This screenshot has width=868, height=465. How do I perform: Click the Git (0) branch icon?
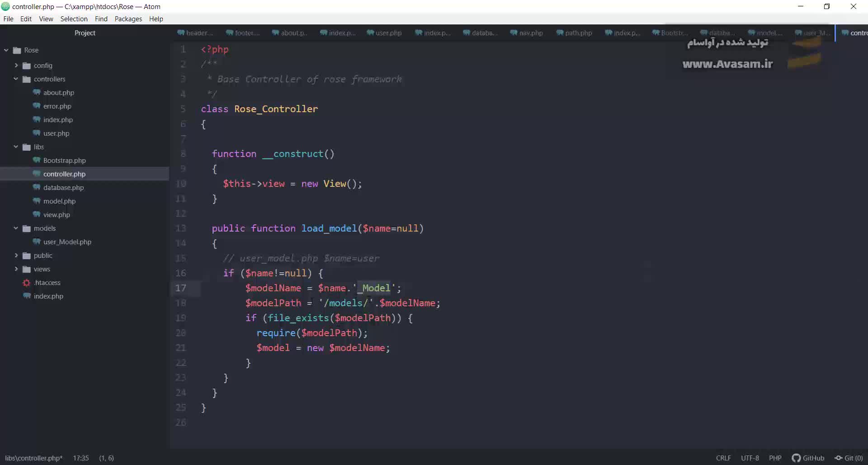(838, 458)
